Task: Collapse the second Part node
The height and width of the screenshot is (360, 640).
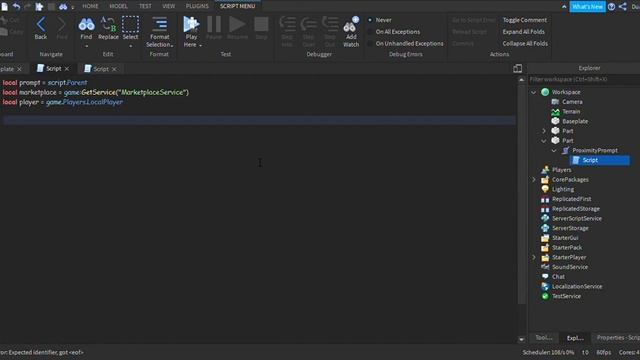Action: pyautogui.click(x=544, y=141)
